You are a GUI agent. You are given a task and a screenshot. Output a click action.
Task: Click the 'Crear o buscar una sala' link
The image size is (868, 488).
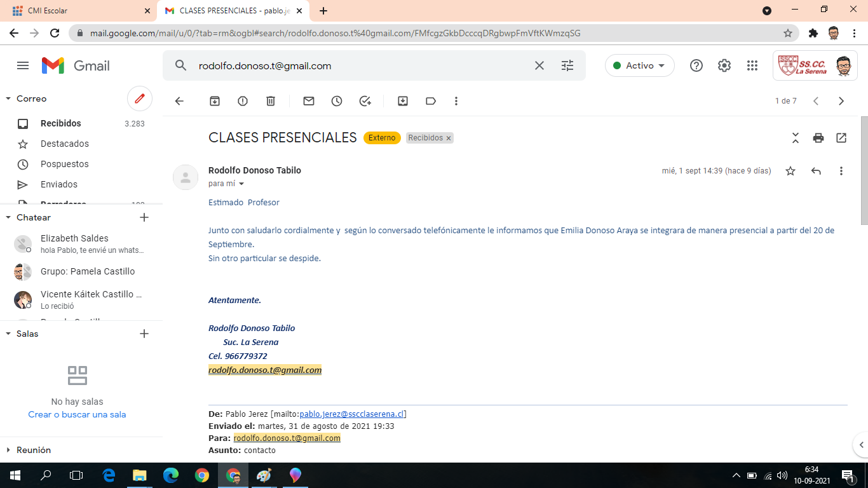coord(77,414)
